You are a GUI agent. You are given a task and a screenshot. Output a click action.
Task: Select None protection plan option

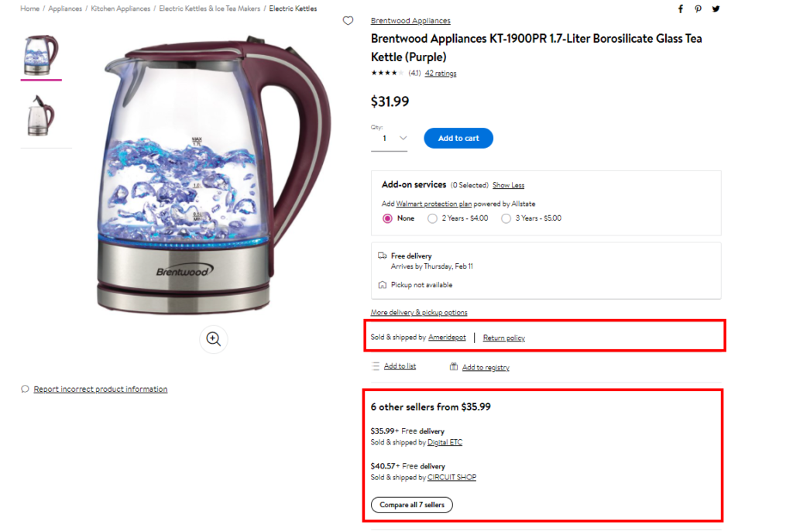click(x=387, y=218)
